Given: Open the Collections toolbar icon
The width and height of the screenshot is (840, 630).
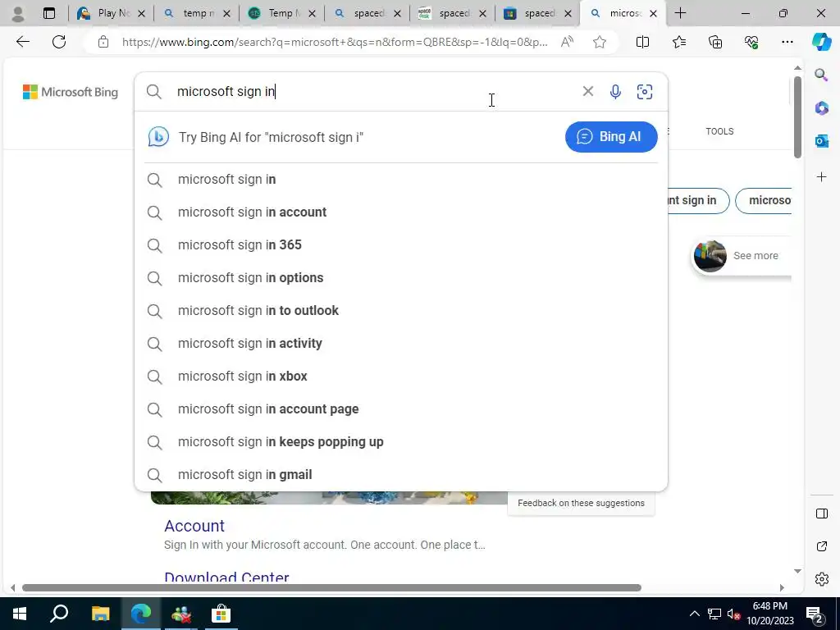Looking at the screenshot, I should coord(715,42).
